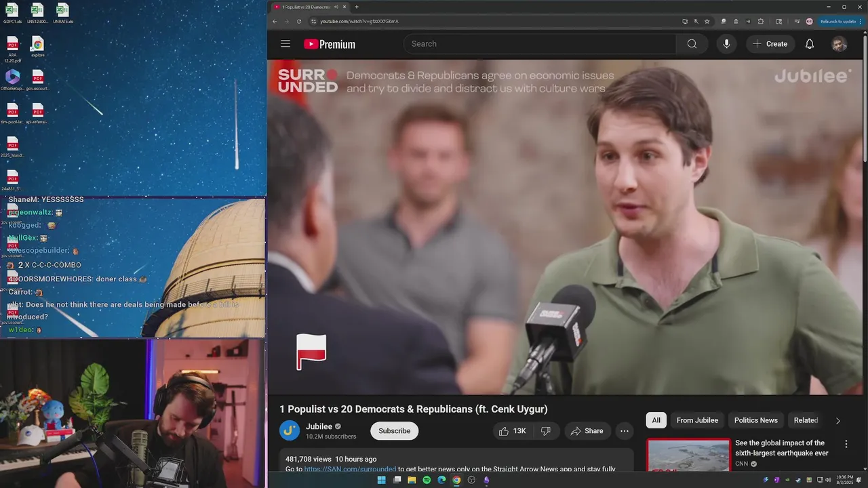Open OBS Studio from the taskbar

pos(471,480)
